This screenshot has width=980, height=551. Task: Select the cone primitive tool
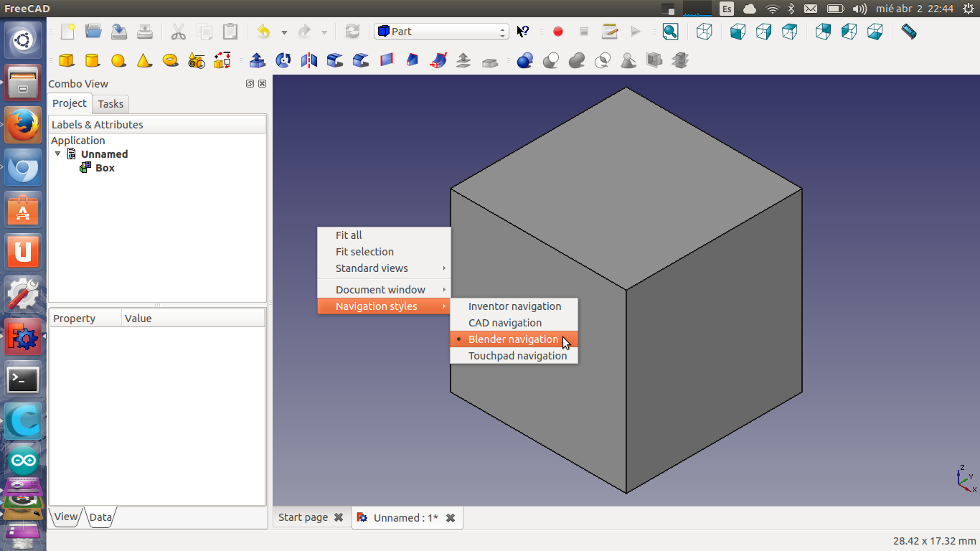pyautogui.click(x=144, y=60)
